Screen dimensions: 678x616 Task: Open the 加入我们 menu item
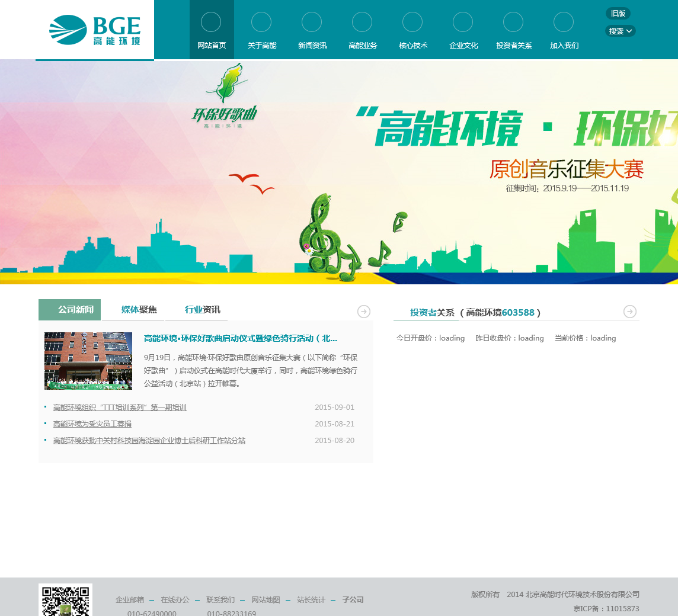(x=564, y=46)
